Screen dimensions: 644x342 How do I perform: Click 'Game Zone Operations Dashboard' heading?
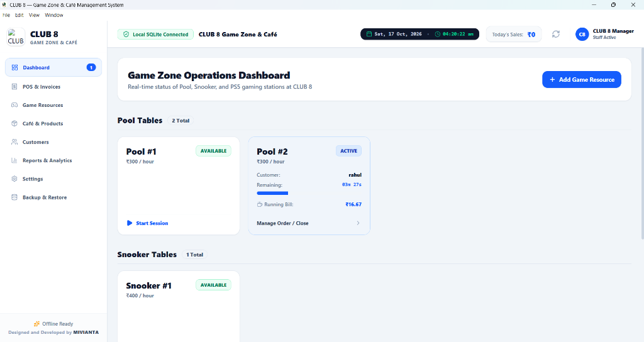pos(209,75)
